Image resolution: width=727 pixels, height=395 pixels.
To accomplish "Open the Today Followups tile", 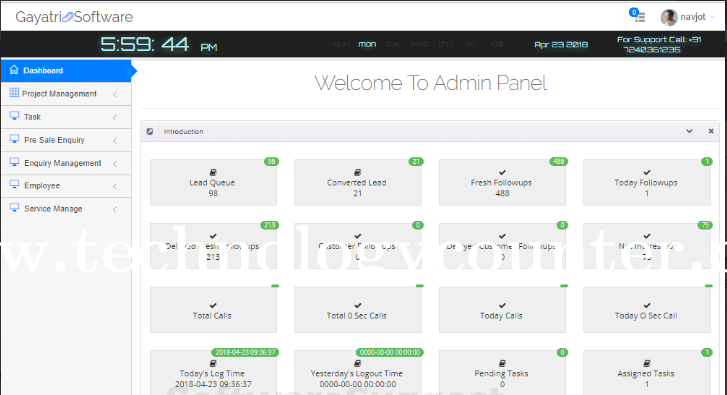I will (x=647, y=182).
